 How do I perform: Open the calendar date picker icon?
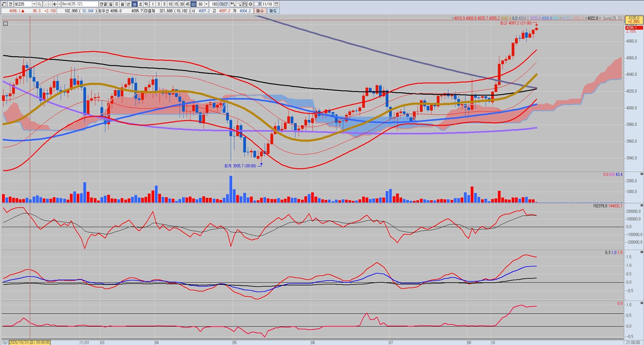pyautogui.click(x=276, y=4)
